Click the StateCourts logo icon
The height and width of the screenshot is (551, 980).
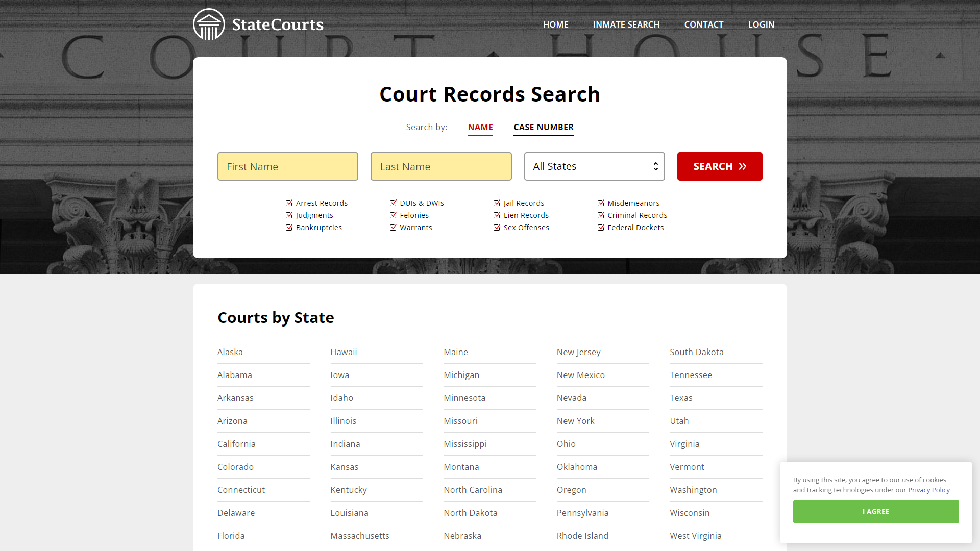coord(209,24)
